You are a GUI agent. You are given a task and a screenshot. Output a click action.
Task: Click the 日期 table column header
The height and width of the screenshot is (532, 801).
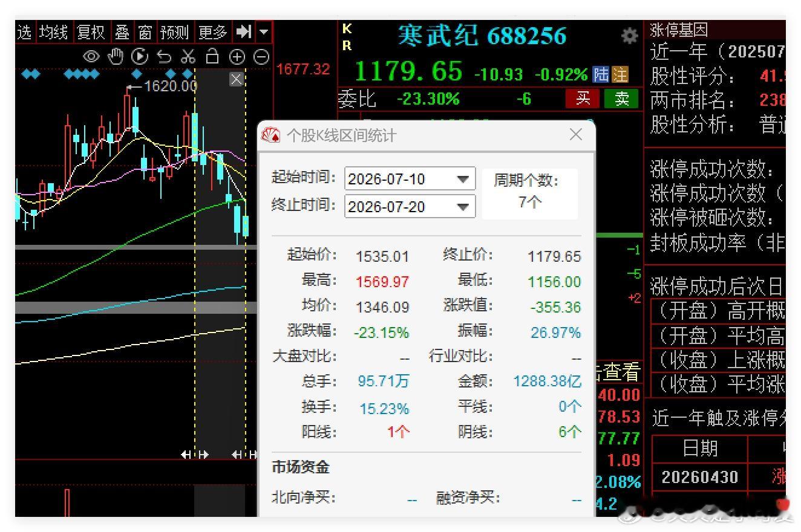[x=700, y=449]
